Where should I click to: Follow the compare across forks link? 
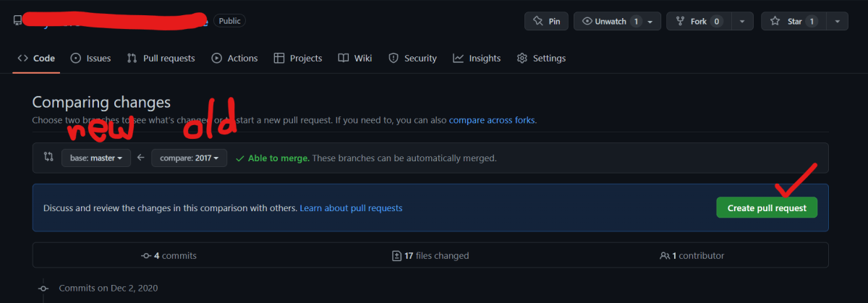click(x=493, y=119)
